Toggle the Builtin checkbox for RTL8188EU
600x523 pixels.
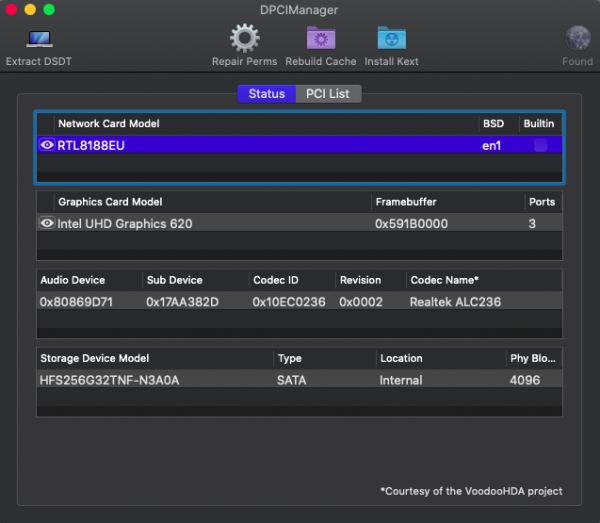click(x=540, y=145)
